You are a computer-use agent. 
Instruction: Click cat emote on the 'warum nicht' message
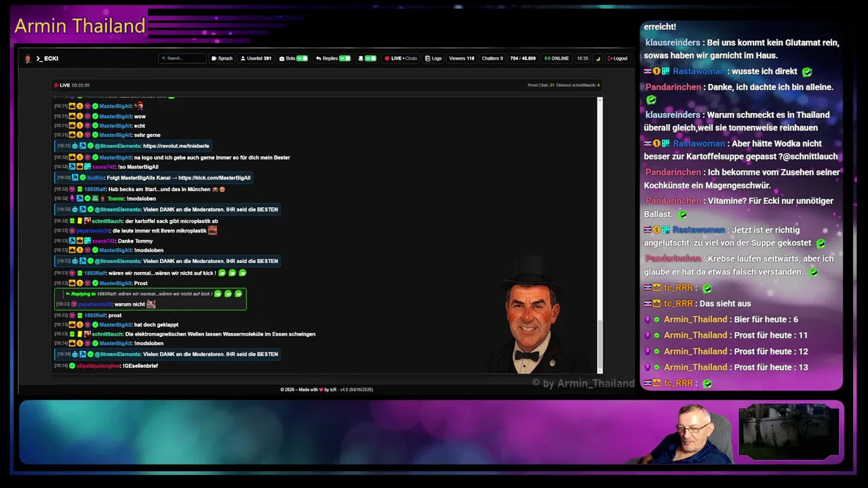coord(151,304)
